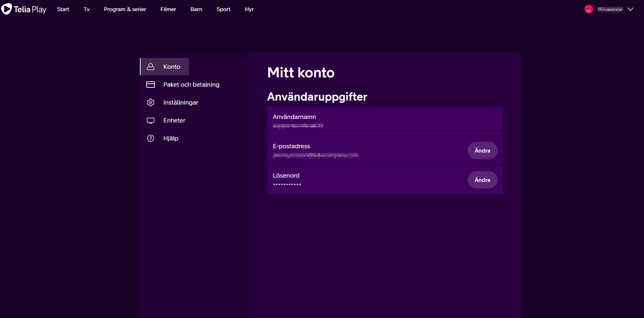
Task: Select the Konto sidebar label
Action: click(x=172, y=67)
